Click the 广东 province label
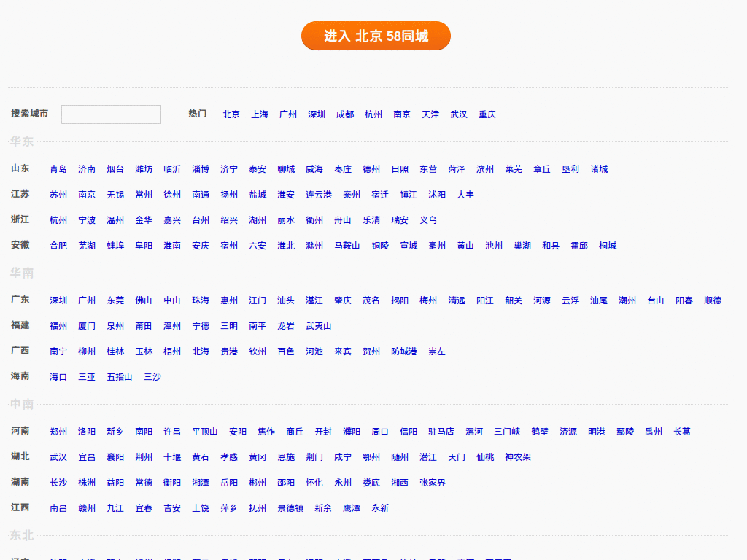 pyautogui.click(x=20, y=300)
